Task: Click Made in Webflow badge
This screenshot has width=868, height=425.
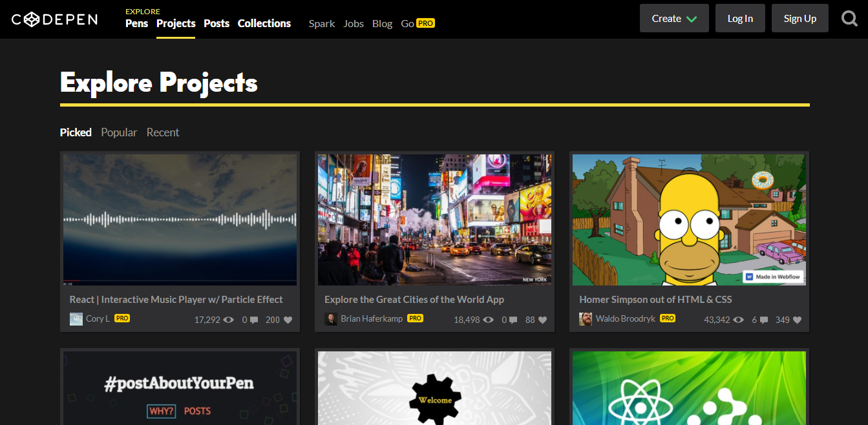Action: coord(773,276)
